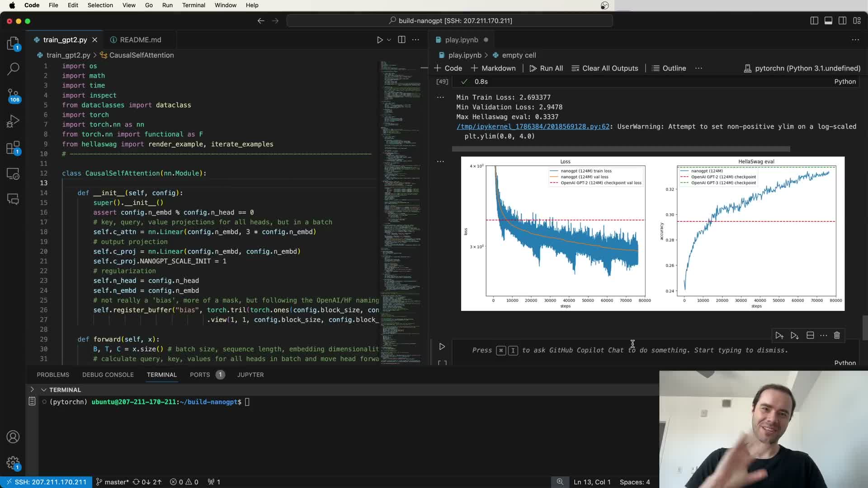Open the ipykernel warning file link
The height and width of the screenshot is (488, 868).
533,127
